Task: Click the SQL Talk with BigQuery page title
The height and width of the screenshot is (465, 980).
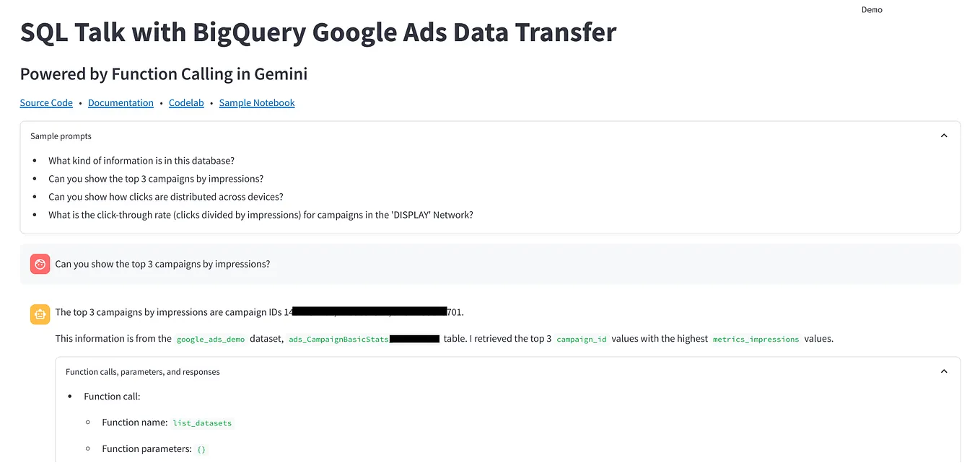Action: click(318, 32)
